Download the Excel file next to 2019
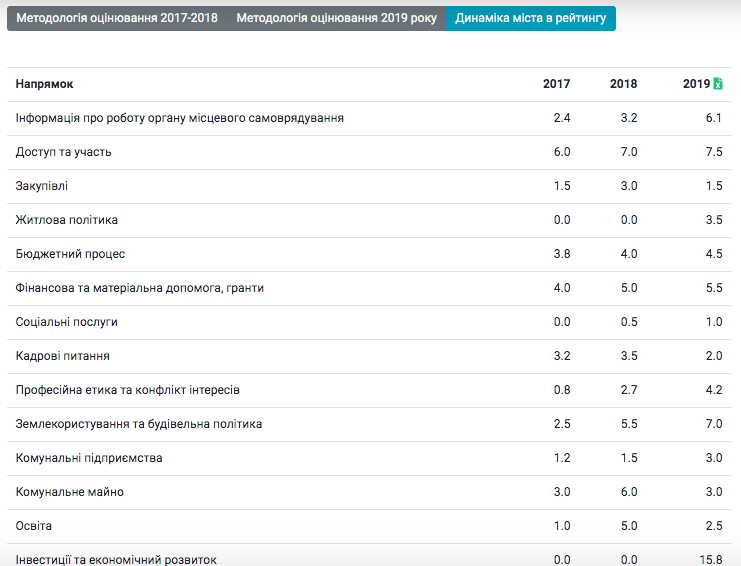The image size is (741, 566). (x=718, y=84)
